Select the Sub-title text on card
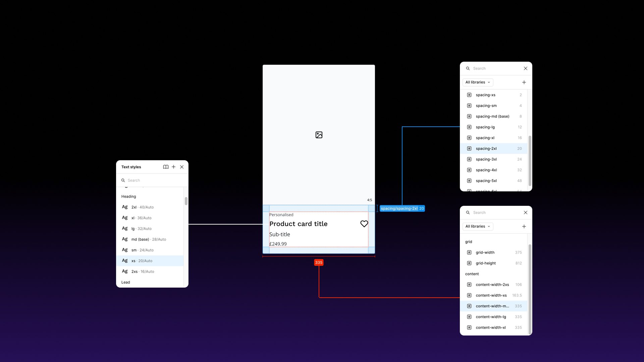This screenshot has width=644, height=362. [x=280, y=234]
